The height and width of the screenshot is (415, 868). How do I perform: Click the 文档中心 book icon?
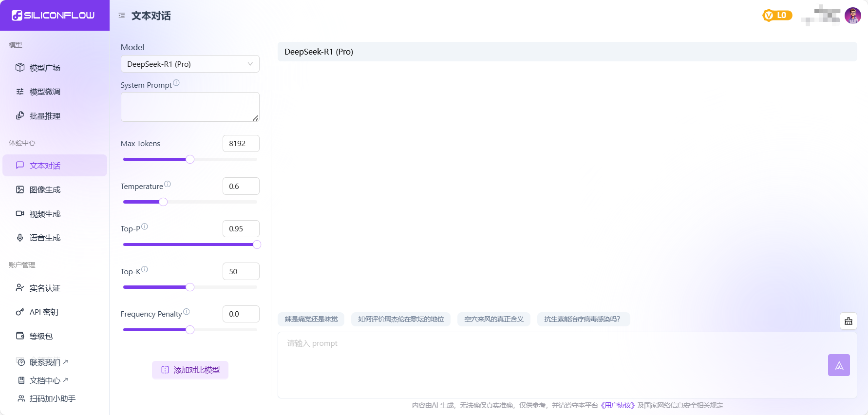tap(21, 380)
